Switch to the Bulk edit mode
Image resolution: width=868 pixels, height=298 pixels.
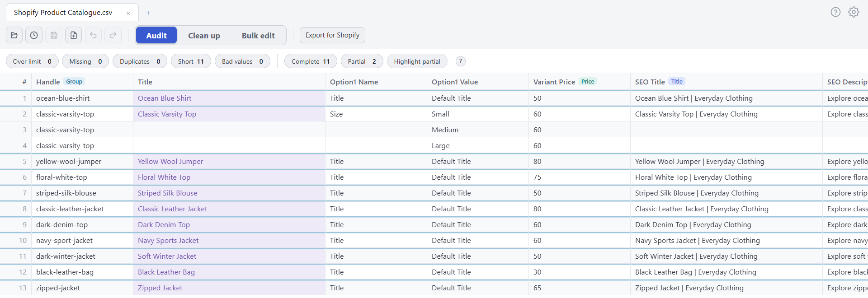[258, 35]
